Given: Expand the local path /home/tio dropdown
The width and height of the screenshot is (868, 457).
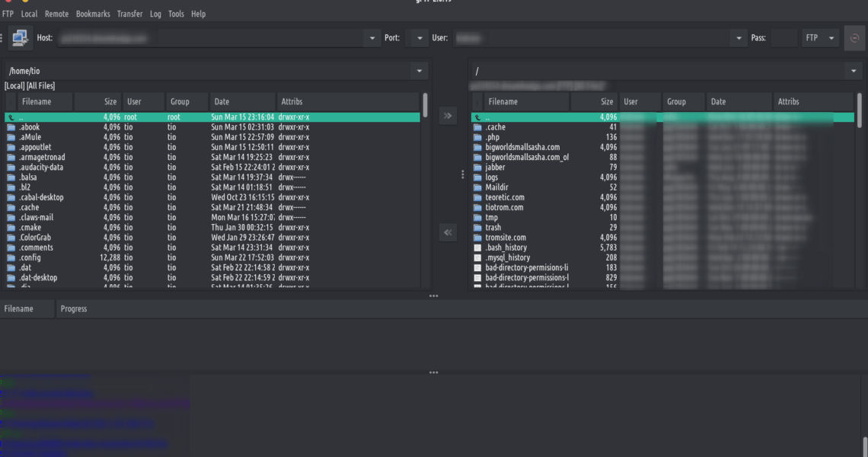Looking at the screenshot, I should click(418, 71).
